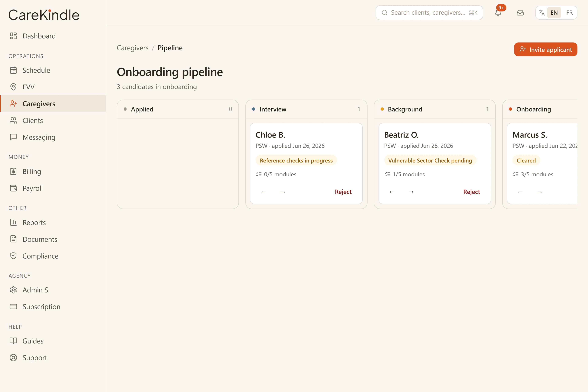Click the Subscription card icon
The image size is (588, 392).
coord(13,307)
